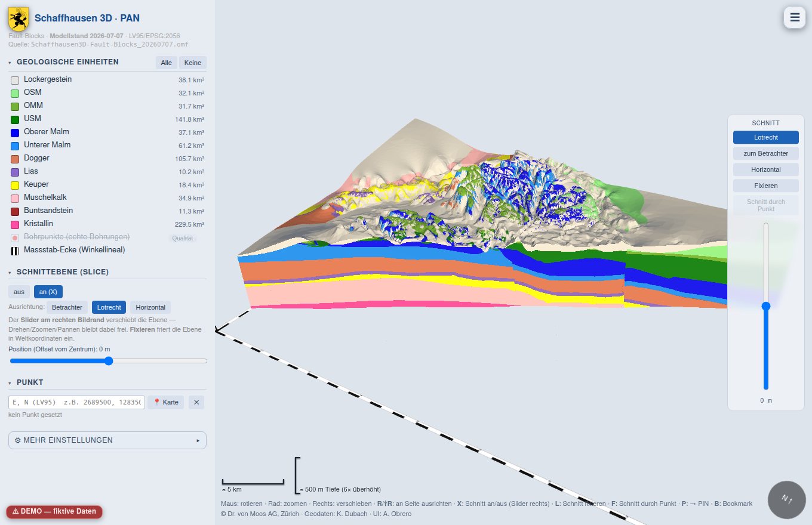Expand Mehr Einstellungen
This screenshot has height=525, width=812.
(107, 440)
